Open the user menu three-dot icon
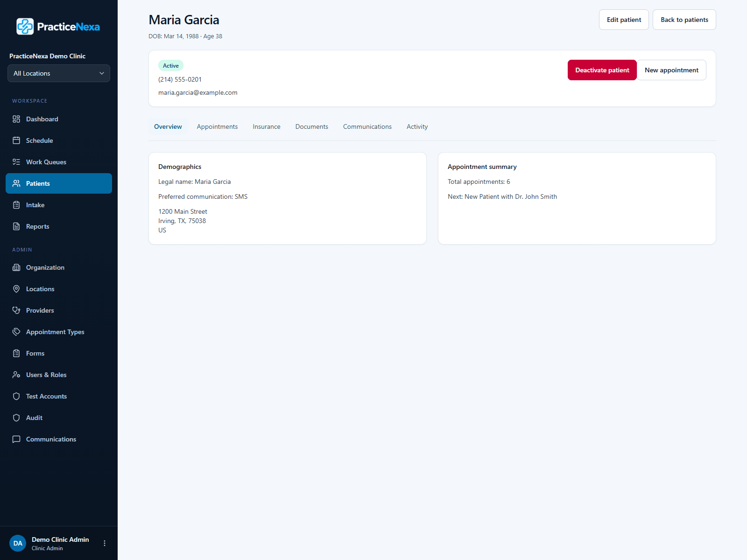Viewport: 747px width, 560px height. click(105, 543)
